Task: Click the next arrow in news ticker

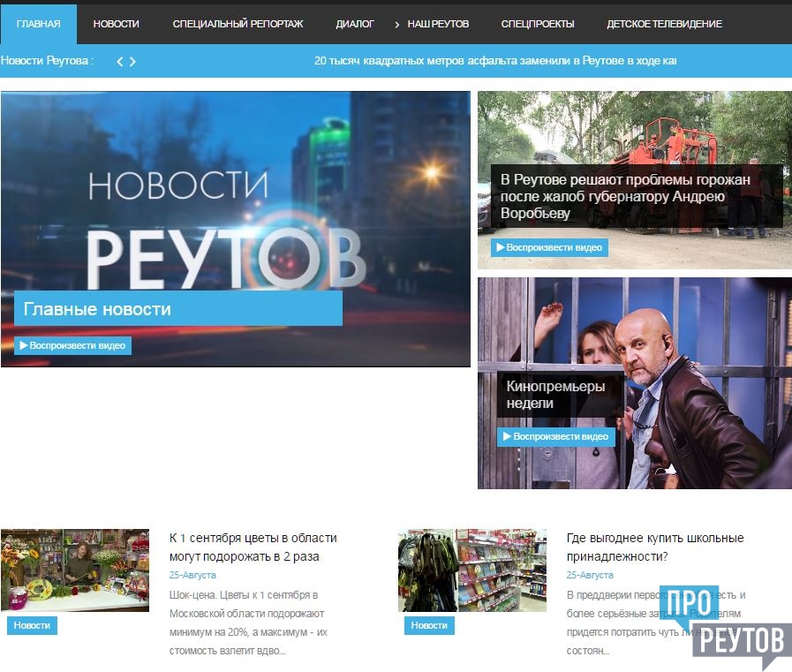Action: tap(132, 62)
